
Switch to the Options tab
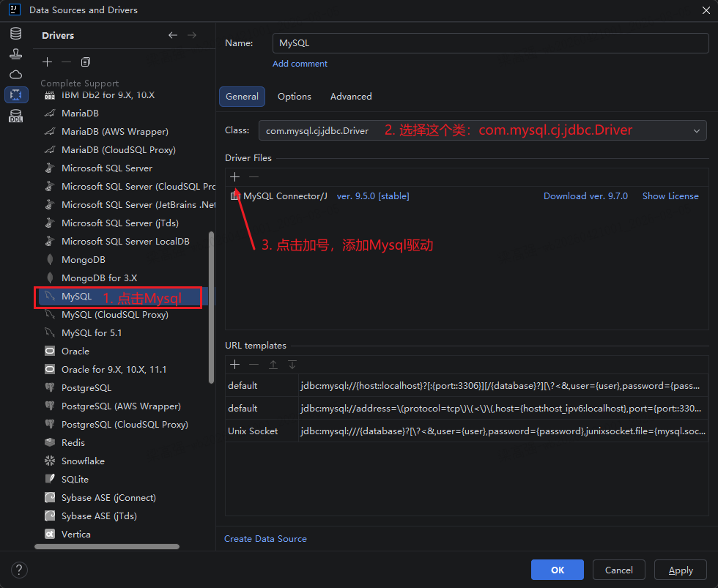tap(295, 97)
